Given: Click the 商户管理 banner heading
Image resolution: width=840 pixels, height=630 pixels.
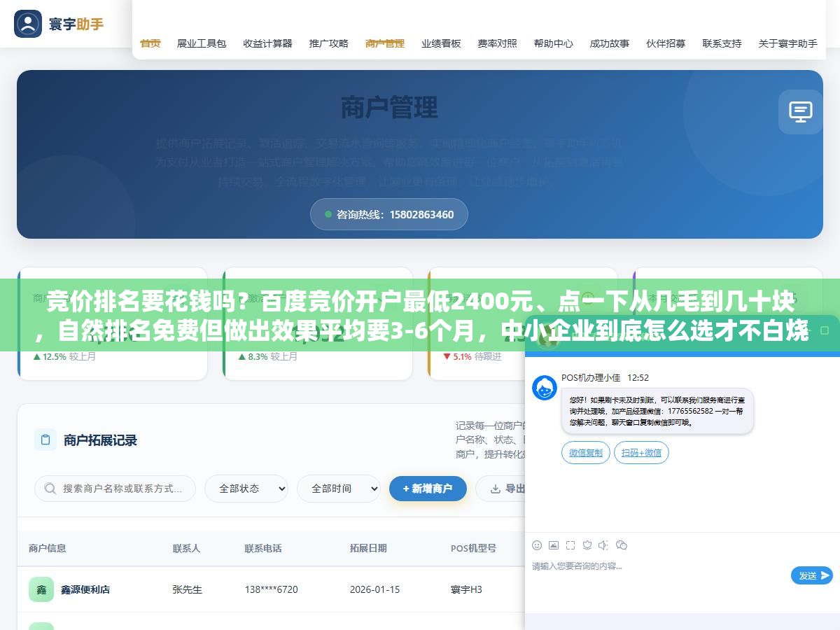Looking at the screenshot, I should tap(389, 108).
